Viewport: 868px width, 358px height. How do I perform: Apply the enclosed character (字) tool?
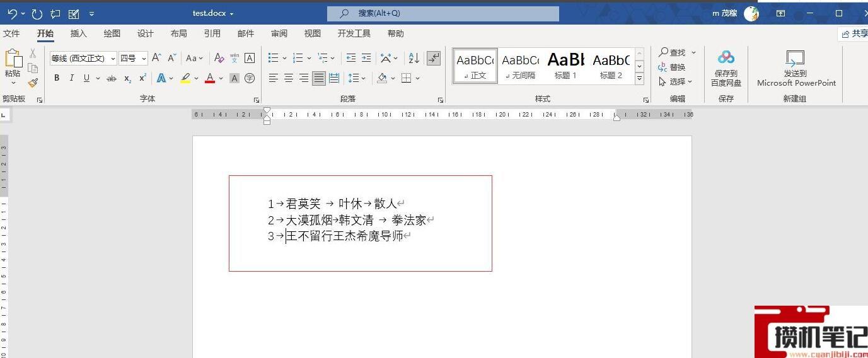(x=250, y=78)
